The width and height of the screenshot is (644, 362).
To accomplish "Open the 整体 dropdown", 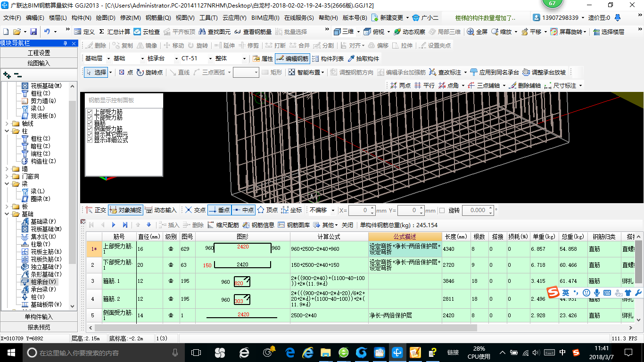I will point(244,59).
